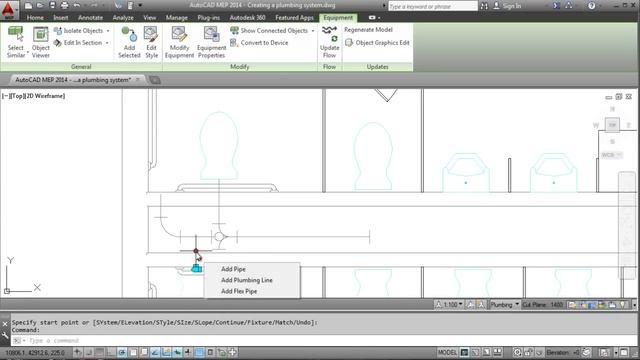Switch to the Home ribbon tab
The width and height of the screenshot is (640, 360).
pyautogui.click(x=35, y=18)
